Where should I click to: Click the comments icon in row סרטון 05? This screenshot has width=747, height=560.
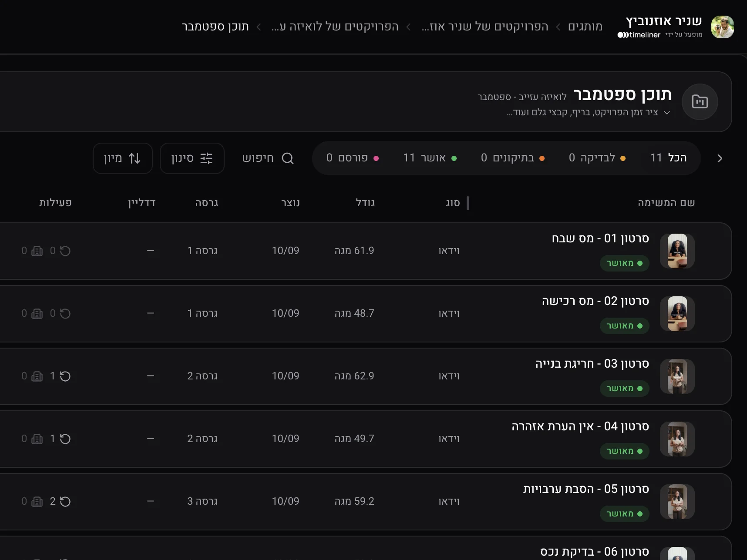click(37, 502)
